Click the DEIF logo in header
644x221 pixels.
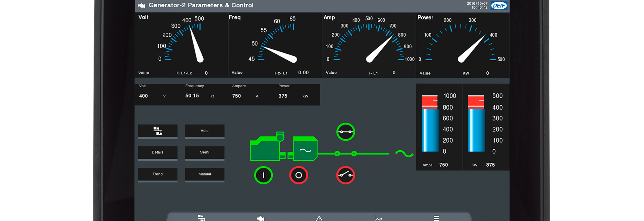[x=499, y=6]
